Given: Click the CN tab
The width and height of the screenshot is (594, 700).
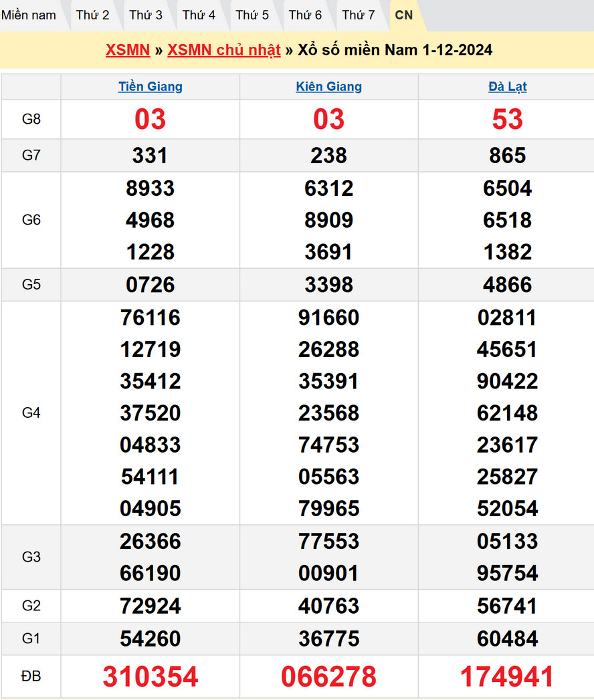Looking at the screenshot, I should tap(404, 15).
